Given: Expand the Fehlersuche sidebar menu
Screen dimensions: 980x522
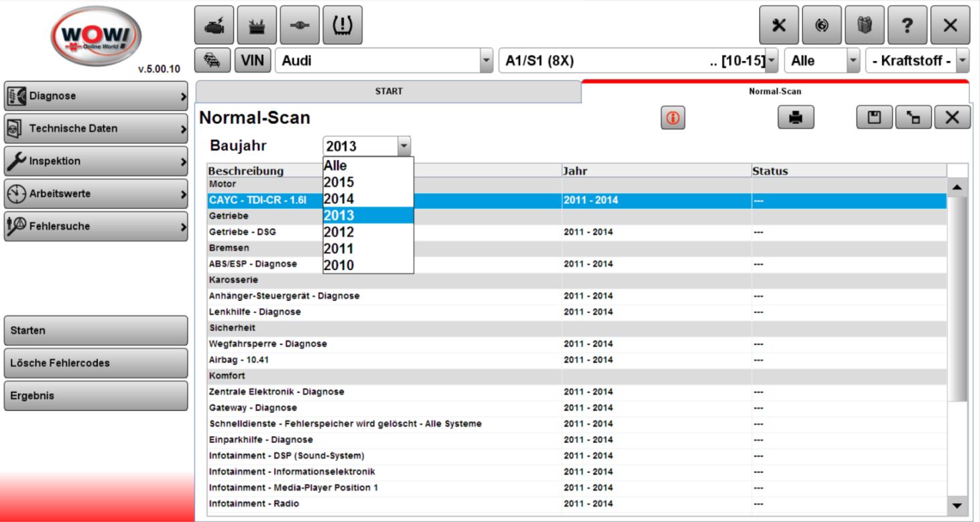Looking at the screenshot, I should click(x=96, y=226).
